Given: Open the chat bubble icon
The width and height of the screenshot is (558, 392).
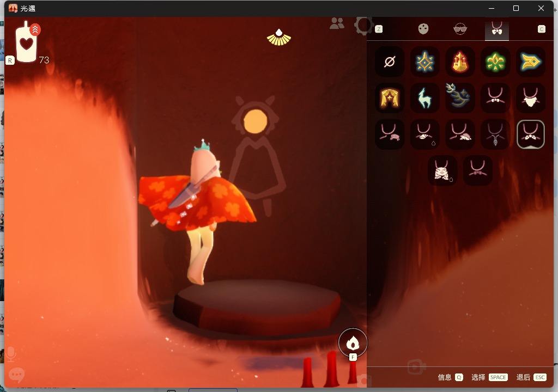Looking at the screenshot, I should pyautogui.click(x=16, y=375).
